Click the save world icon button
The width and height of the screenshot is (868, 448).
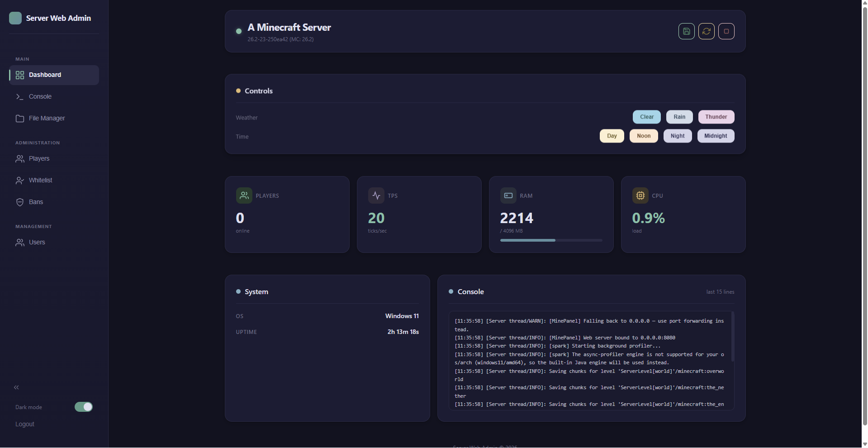686,31
